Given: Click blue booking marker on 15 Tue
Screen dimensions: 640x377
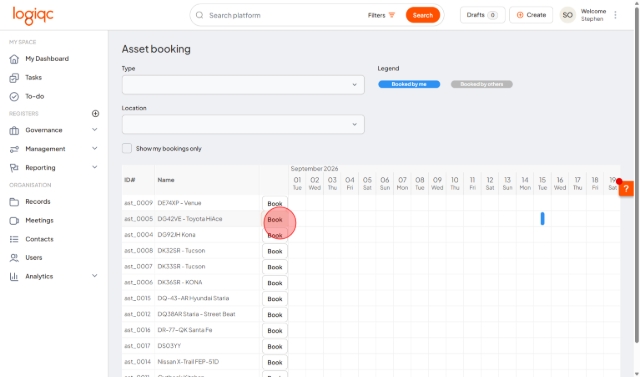Looking at the screenshot, I should pos(542,219).
